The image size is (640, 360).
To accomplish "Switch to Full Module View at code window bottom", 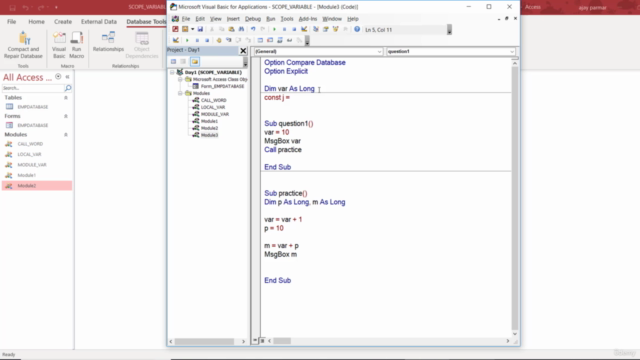I will 262,340.
